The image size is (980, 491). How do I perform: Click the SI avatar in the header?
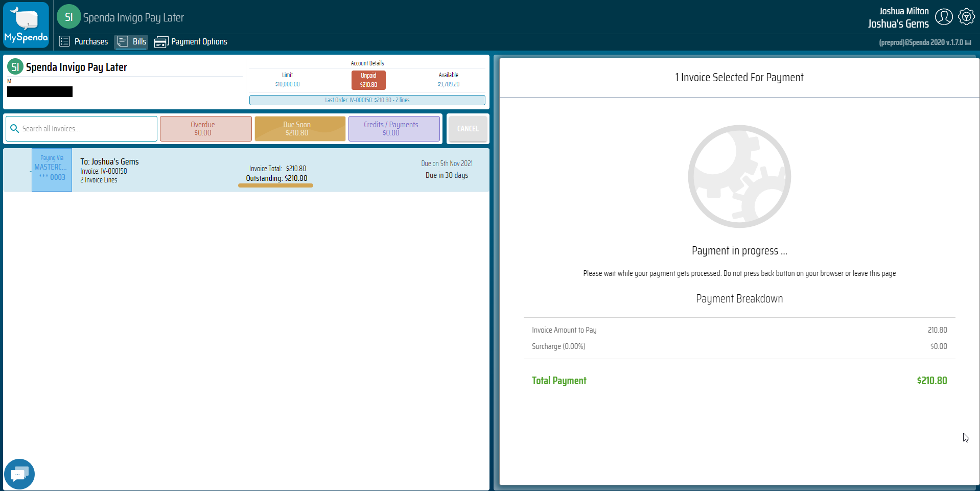[68, 17]
